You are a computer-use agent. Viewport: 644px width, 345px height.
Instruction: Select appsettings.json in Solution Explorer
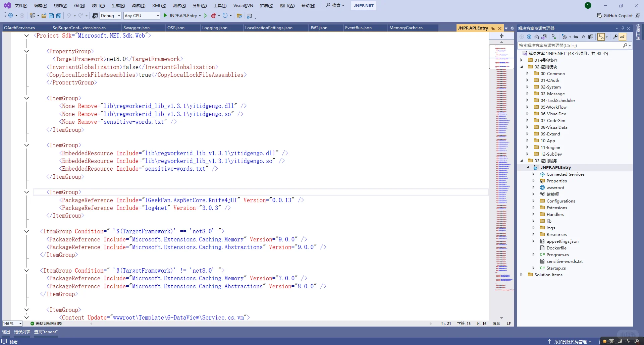click(562, 241)
